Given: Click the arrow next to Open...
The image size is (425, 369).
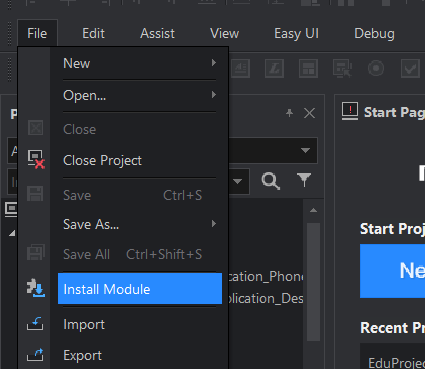Looking at the screenshot, I should coord(214,95).
